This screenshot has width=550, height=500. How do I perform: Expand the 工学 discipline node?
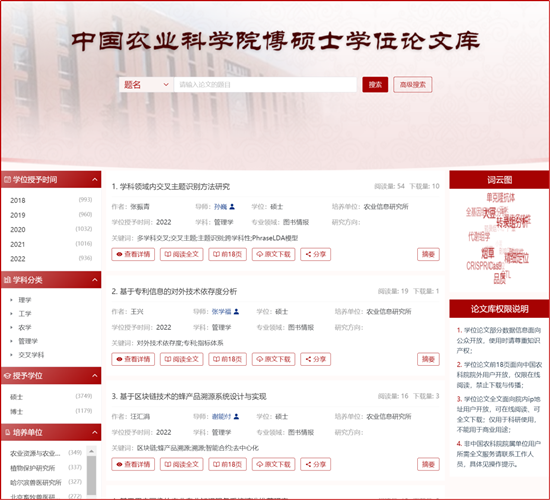click(11, 314)
